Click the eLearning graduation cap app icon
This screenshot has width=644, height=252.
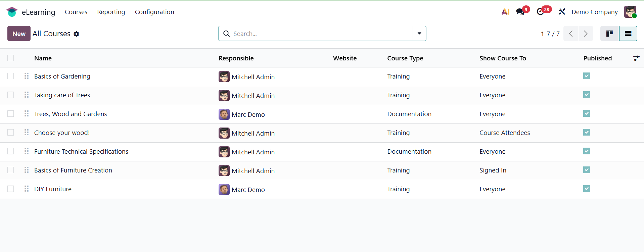12,12
